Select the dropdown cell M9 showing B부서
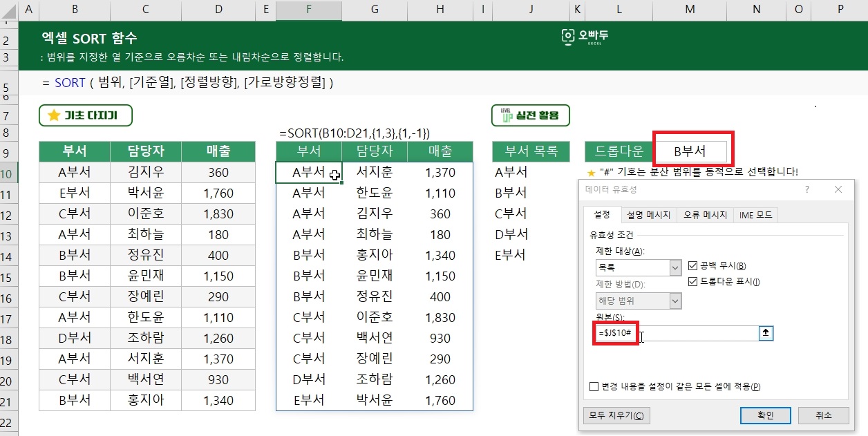868x436 pixels. pos(690,151)
